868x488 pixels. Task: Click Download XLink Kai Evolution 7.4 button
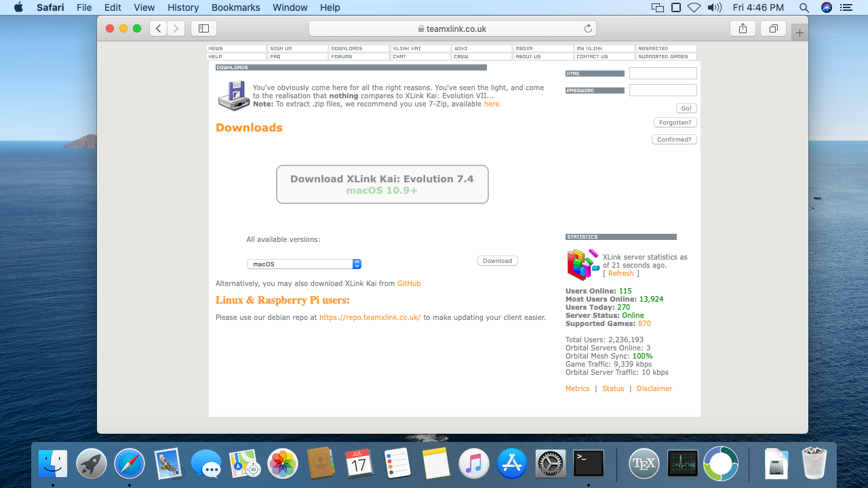(x=382, y=184)
